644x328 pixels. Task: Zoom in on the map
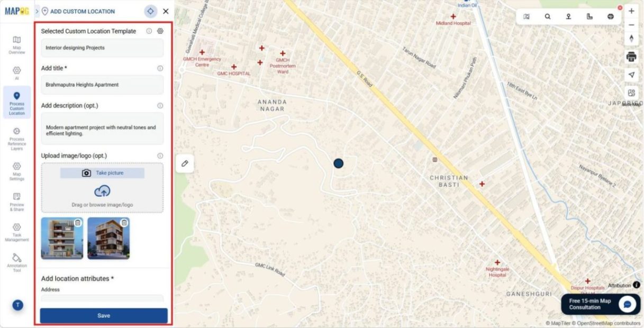[x=631, y=11]
